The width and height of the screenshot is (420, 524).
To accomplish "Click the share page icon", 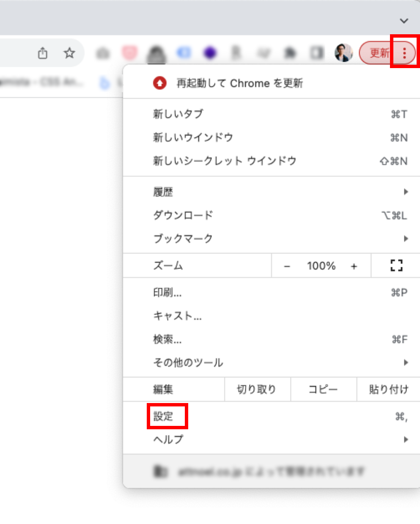I will 43,53.
